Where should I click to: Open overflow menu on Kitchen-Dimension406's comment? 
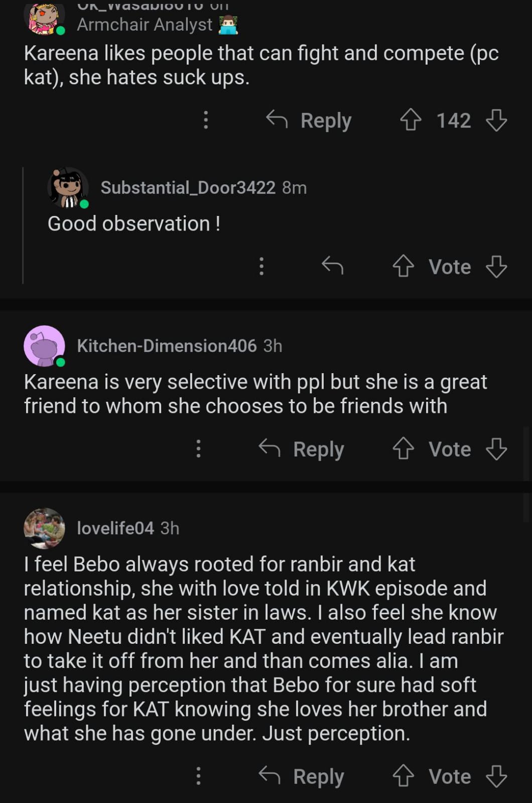199,448
